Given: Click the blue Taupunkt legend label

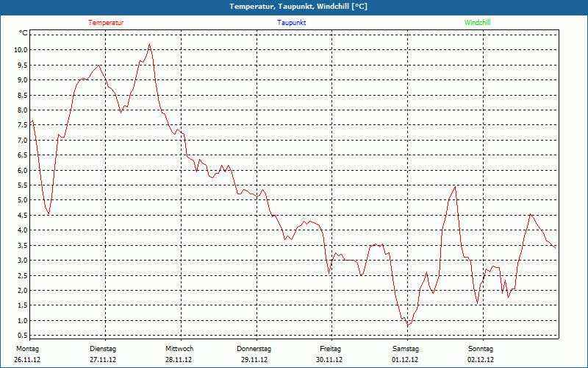Looking at the screenshot, I should click(291, 23).
